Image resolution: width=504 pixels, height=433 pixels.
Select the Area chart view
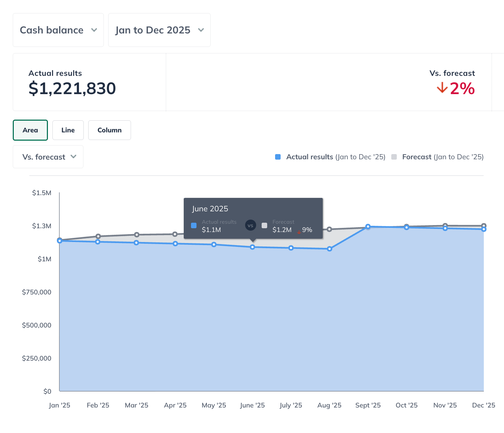30,130
